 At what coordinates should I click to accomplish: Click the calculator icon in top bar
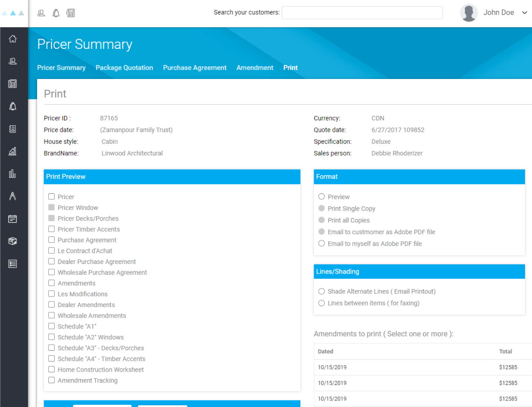(71, 13)
